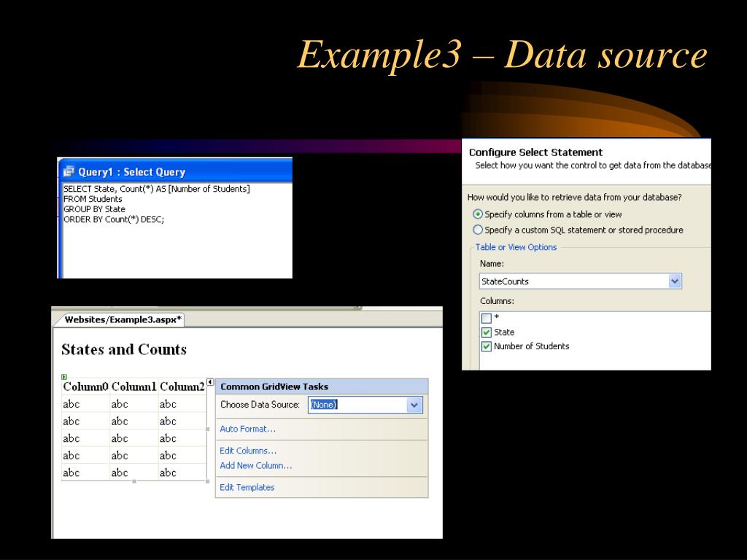This screenshot has height=560, width=747.
Task: Click the GridView smart tag arrow
Action: pyautogui.click(x=210, y=382)
